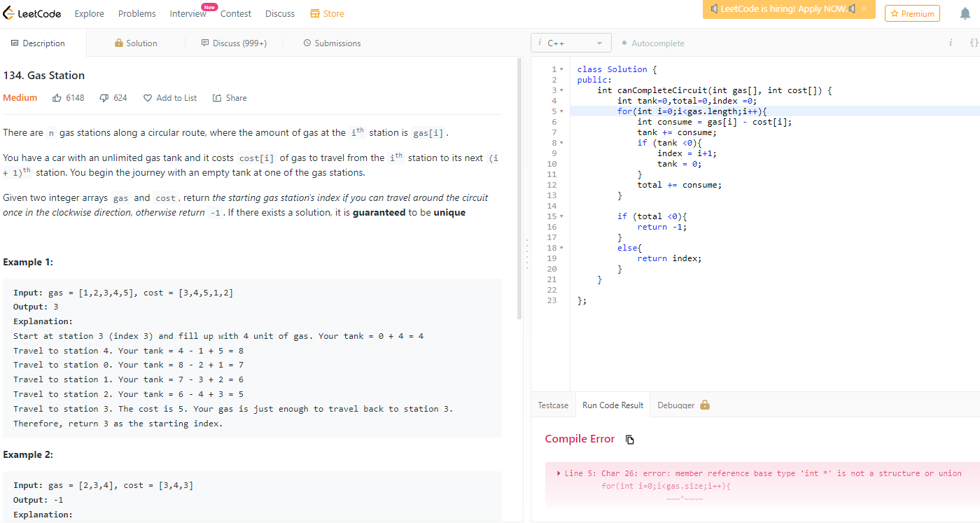Open the notifications bell

click(x=965, y=13)
